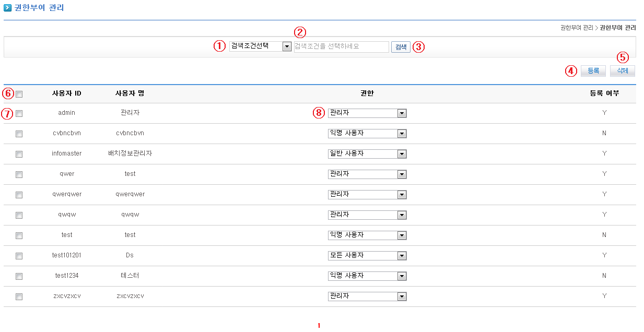Screen dimensions: 644x332
Task: Open the permission dropdown for infomaster
Action: click(367, 154)
